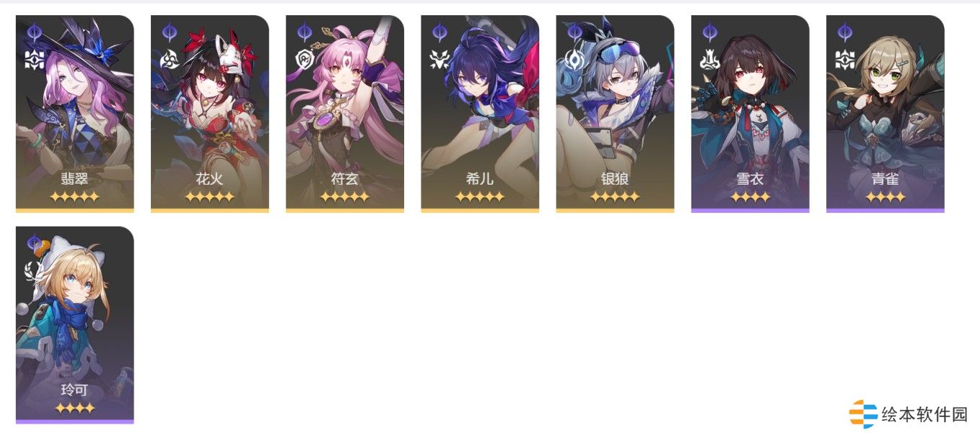Click the Preservation path icon on 符玄 card
Screen dimensions: 980x433
pyautogui.click(x=305, y=58)
